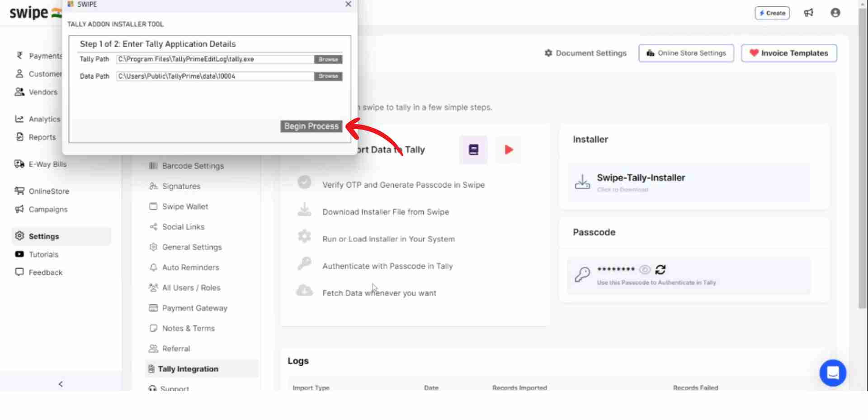This screenshot has height=420, width=868.
Task: Open the announcements megaphone icon
Action: 808,13
